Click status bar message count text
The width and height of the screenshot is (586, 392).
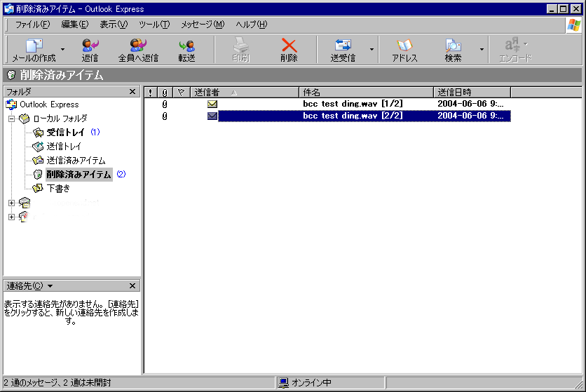tap(57, 383)
